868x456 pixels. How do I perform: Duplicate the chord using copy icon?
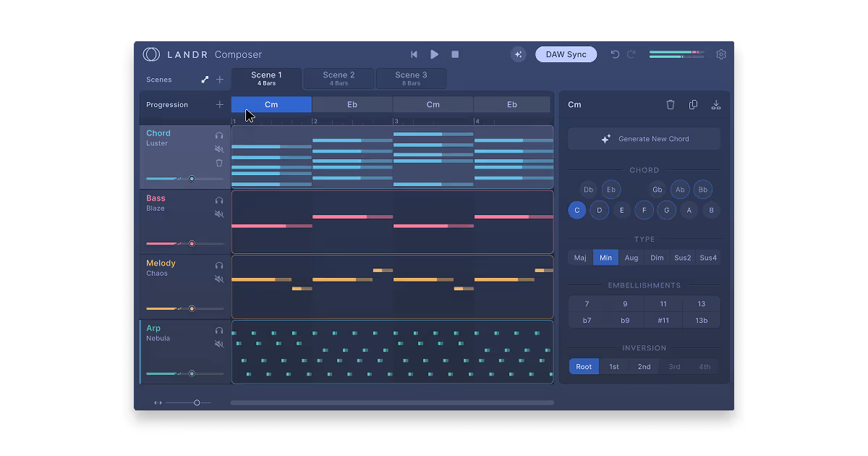693,105
